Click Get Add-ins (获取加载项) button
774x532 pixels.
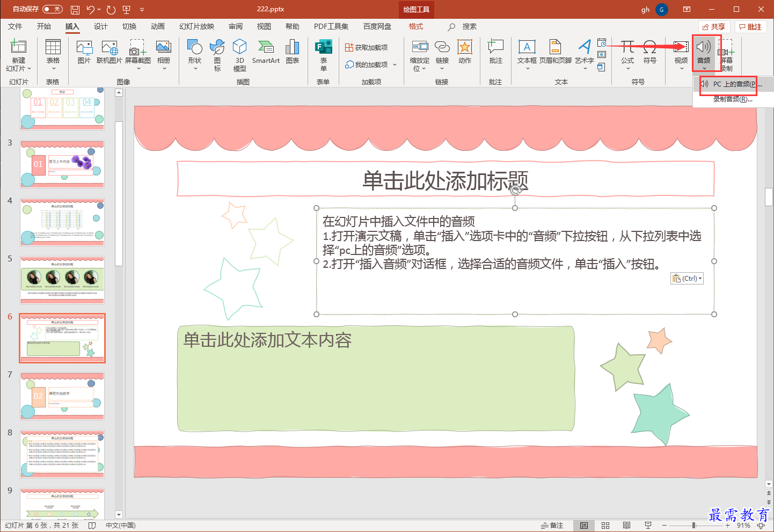point(367,48)
